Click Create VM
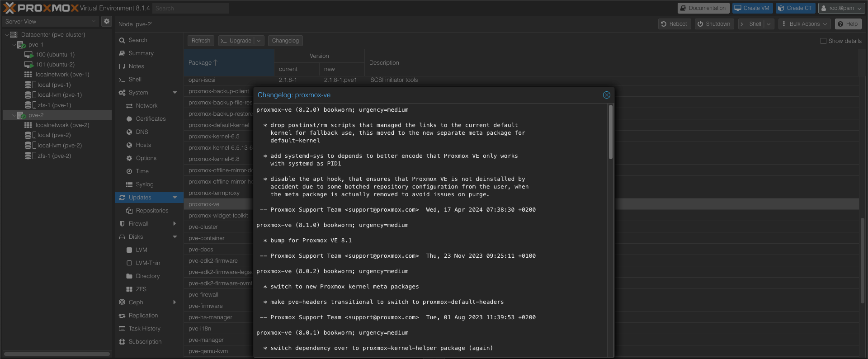 click(752, 8)
